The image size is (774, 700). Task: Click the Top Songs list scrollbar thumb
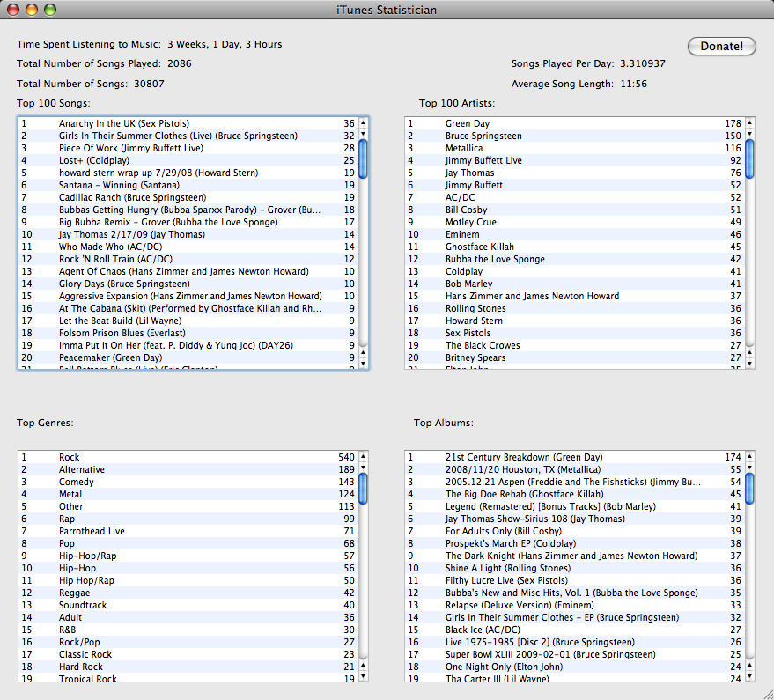click(364, 159)
